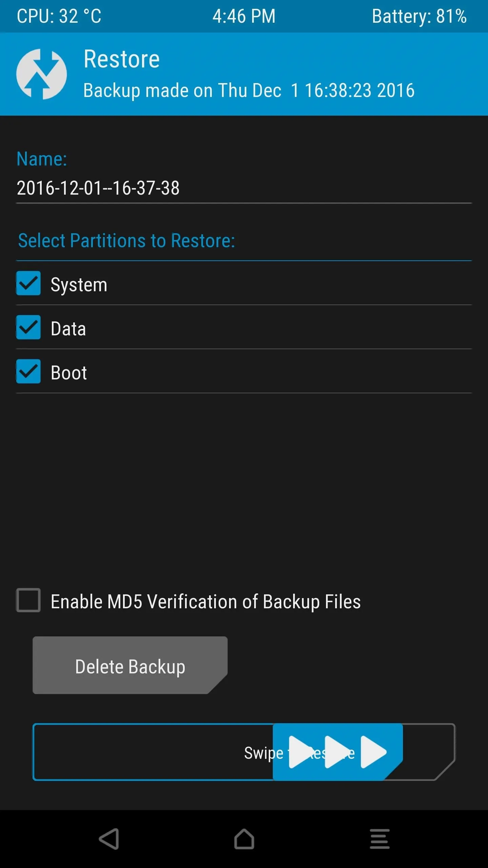Image resolution: width=488 pixels, height=868 pixels.
Task: Select the System partition label
Action: coord(79,284)
